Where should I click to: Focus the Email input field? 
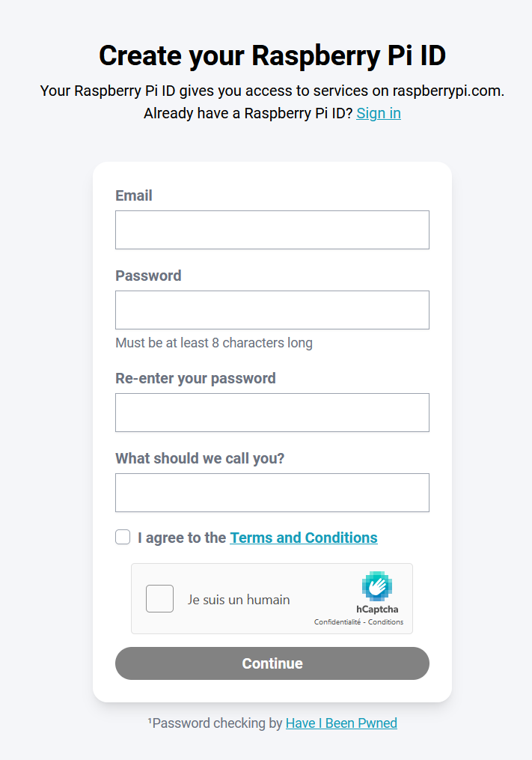coord(272,230)
